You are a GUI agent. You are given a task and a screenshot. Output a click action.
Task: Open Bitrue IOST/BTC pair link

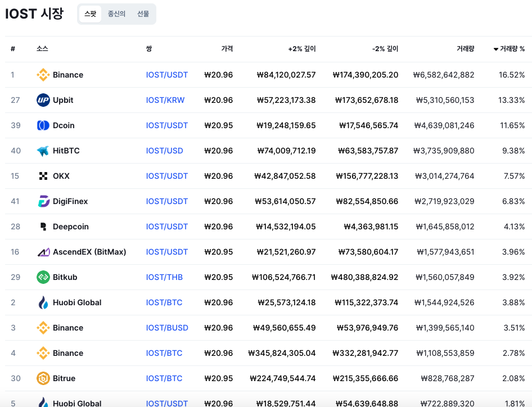tap(164, 378)
